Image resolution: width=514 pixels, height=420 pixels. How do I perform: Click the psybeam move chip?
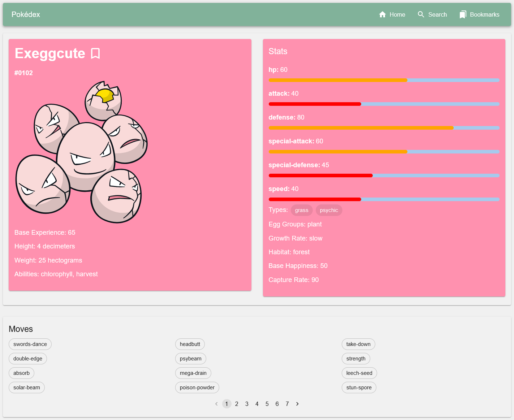(x=191, y=359)
